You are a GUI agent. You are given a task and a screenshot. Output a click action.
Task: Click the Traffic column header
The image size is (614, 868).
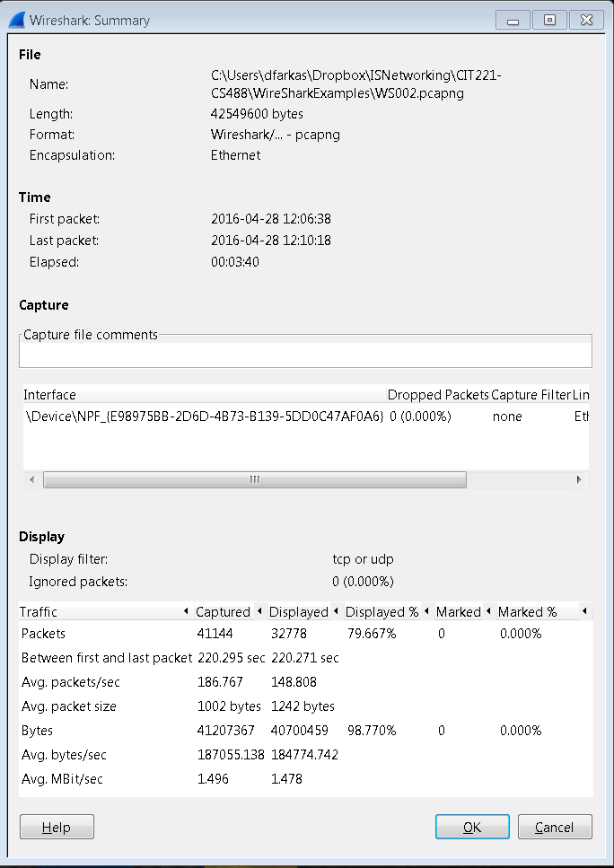(105, 611)
